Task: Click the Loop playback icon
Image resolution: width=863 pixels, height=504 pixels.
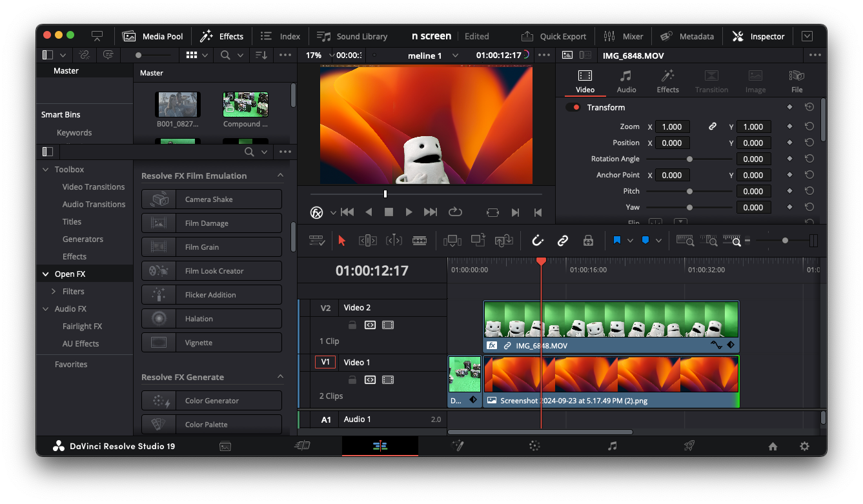Action: click(455, 212)
